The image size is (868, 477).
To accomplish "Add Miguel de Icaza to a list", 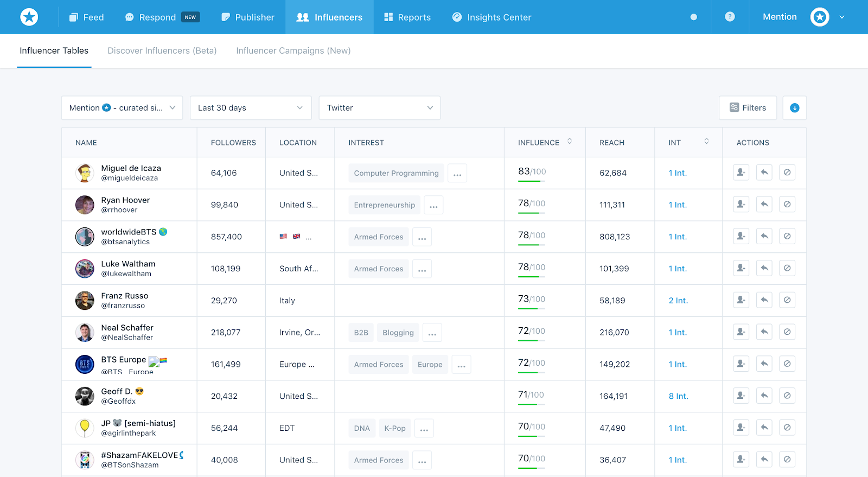I will [x=741, y=173].
